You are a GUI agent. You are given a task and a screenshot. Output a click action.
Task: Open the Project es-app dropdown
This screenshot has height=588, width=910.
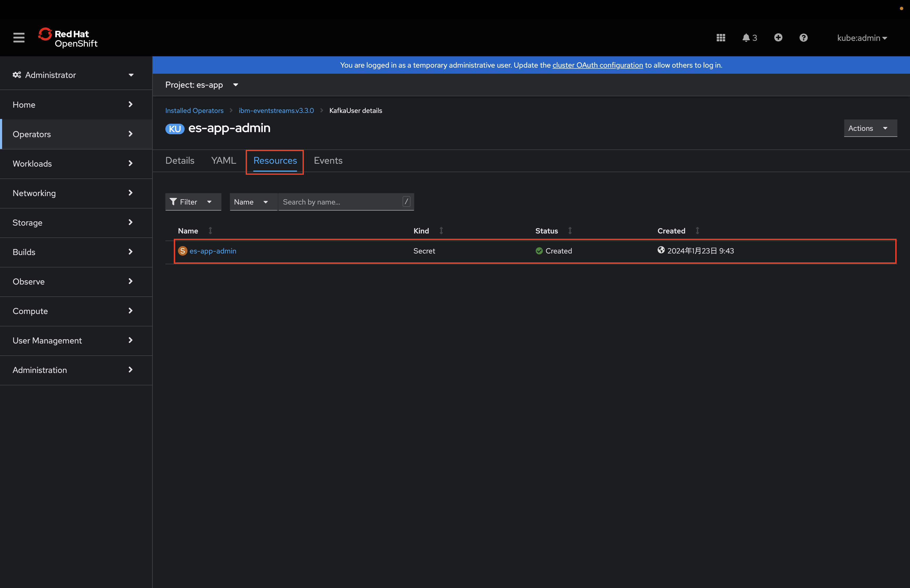202,85
